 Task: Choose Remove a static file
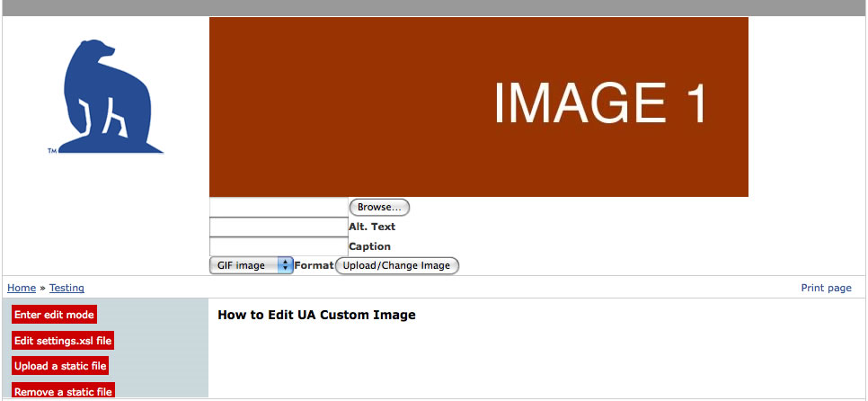(63, 391)
